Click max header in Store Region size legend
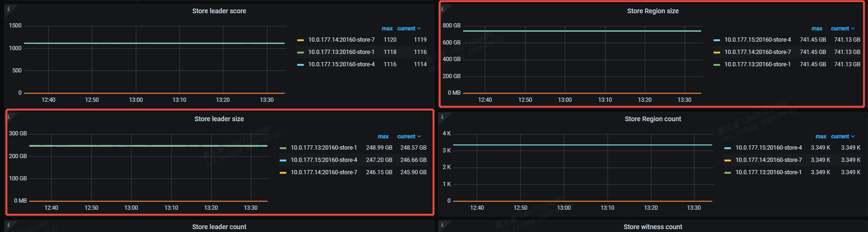This screenshot has width=868, height=232. (816, 28)
